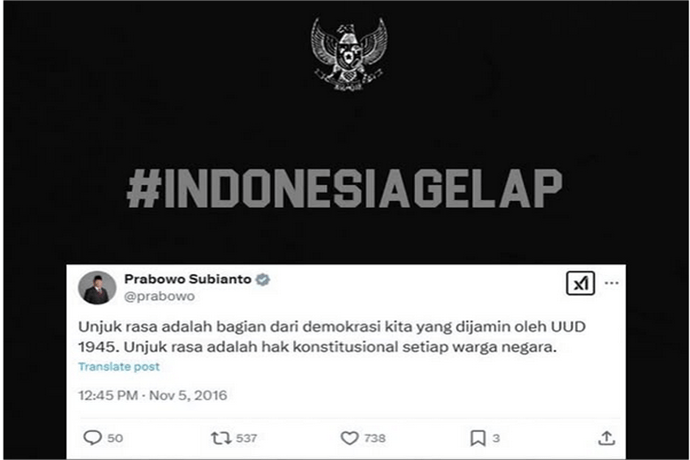Screen dimensions: 690x460
Task: Click the 50 replies count
Action: click(115, 438)
